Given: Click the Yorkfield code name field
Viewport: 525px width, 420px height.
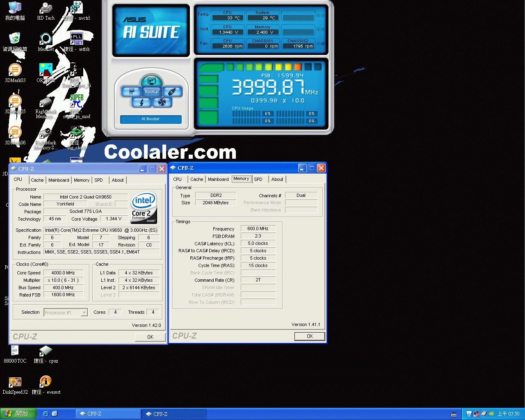Looking at the screenshot, I should (65, 204).
